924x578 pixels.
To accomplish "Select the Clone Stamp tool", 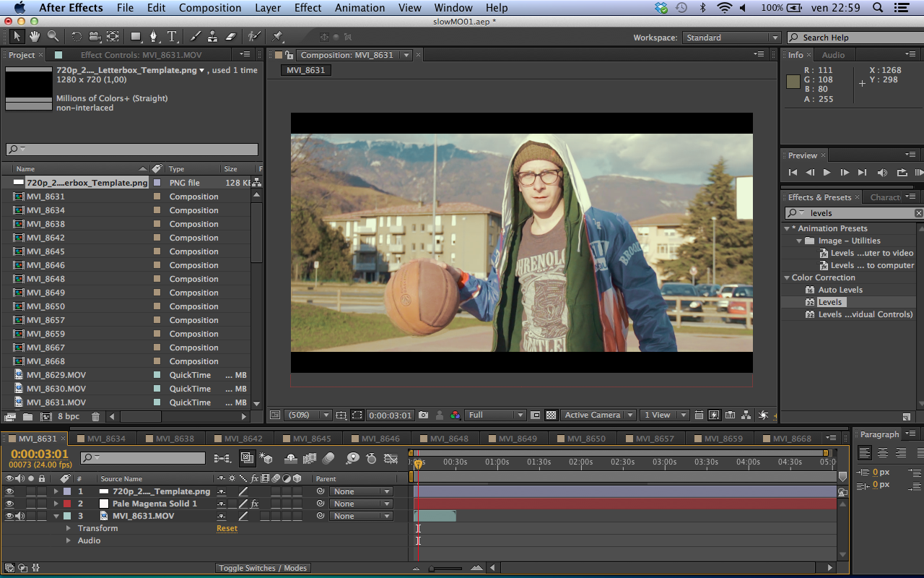I will (x=213, y=37).
